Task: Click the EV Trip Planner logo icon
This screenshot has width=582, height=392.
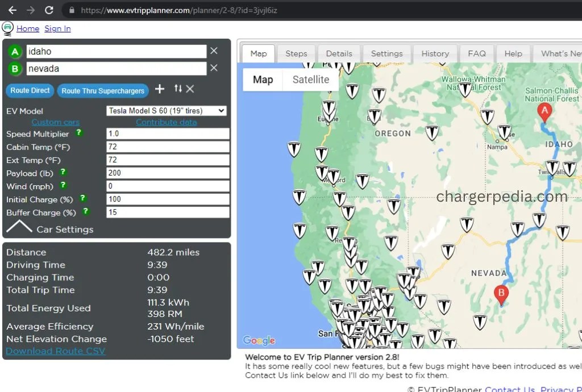Action: pos(7,28)
